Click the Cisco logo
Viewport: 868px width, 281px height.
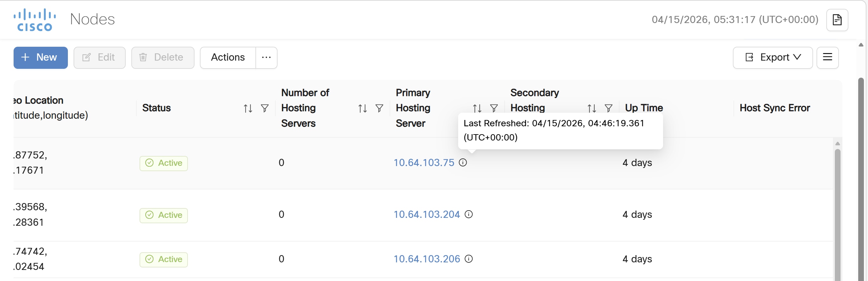point(35,20)
